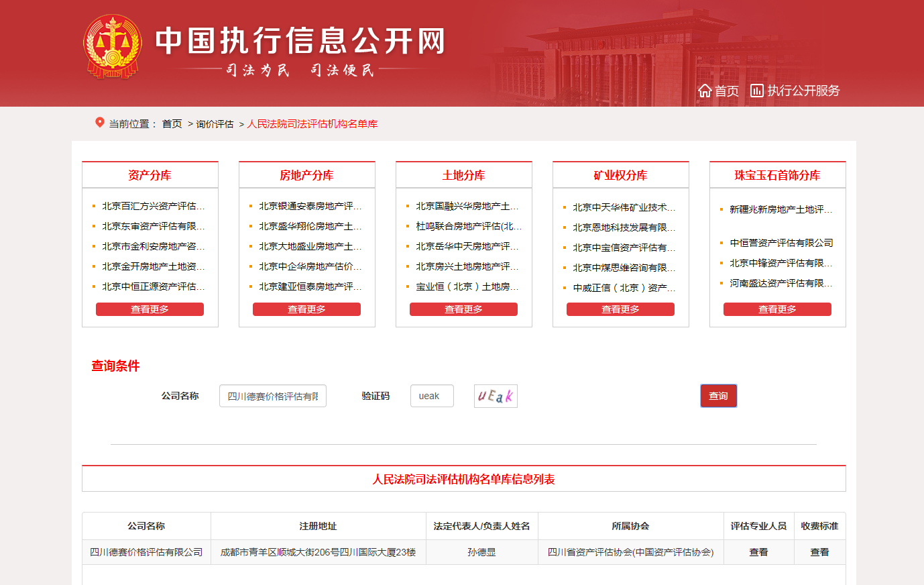Focus the 验证码 input field

tap(432, 396)
